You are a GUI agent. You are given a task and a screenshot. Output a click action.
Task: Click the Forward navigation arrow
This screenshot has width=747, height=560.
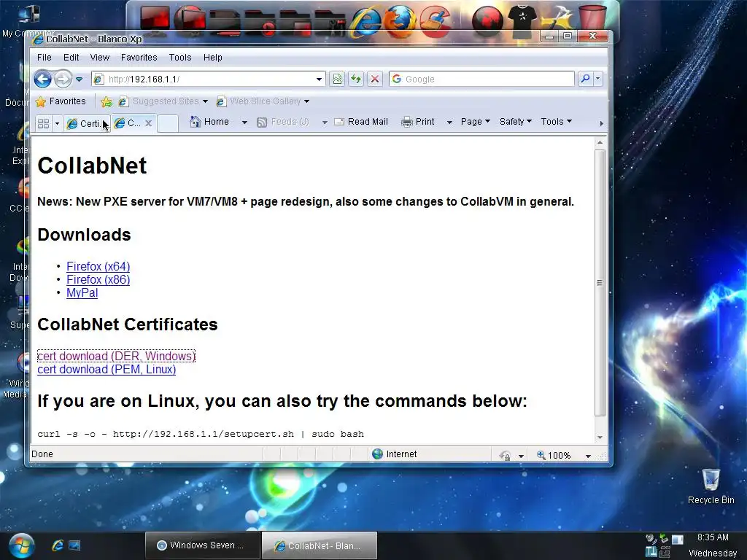[63, 79]
